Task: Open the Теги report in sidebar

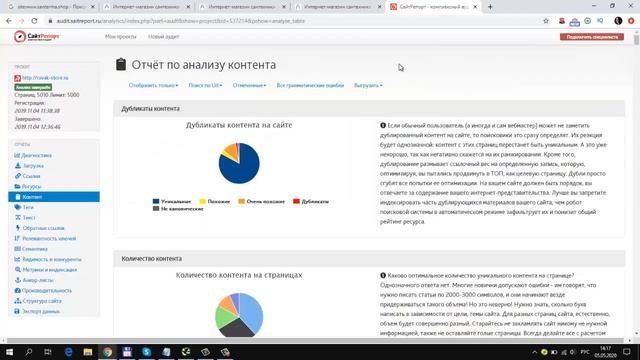Action: click(x=24, y=207)
